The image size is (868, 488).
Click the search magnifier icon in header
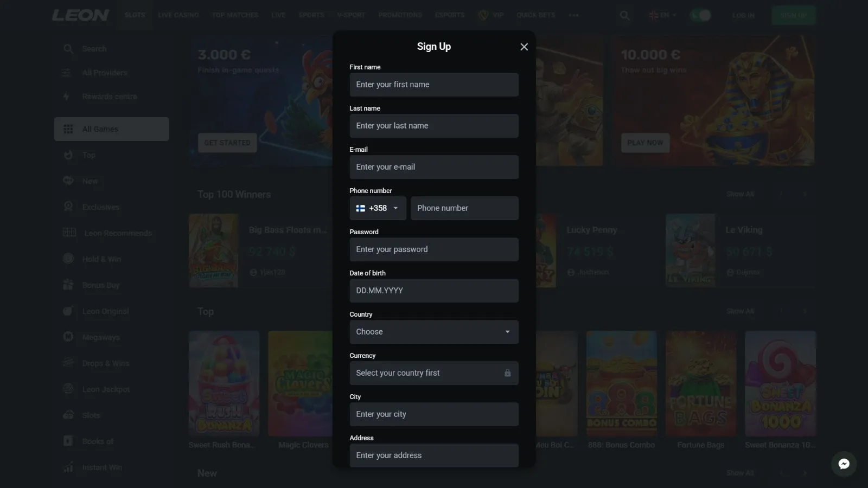[625, 16]
